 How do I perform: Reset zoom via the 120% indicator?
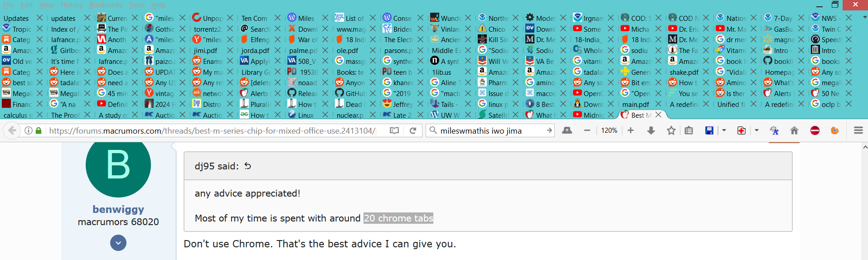click(609, 130)
